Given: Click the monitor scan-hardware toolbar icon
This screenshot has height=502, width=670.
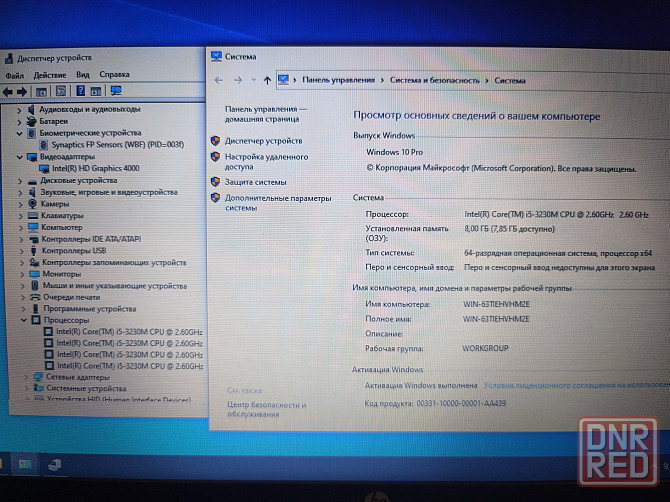Looking at the screenshot, I should (116, 90).
